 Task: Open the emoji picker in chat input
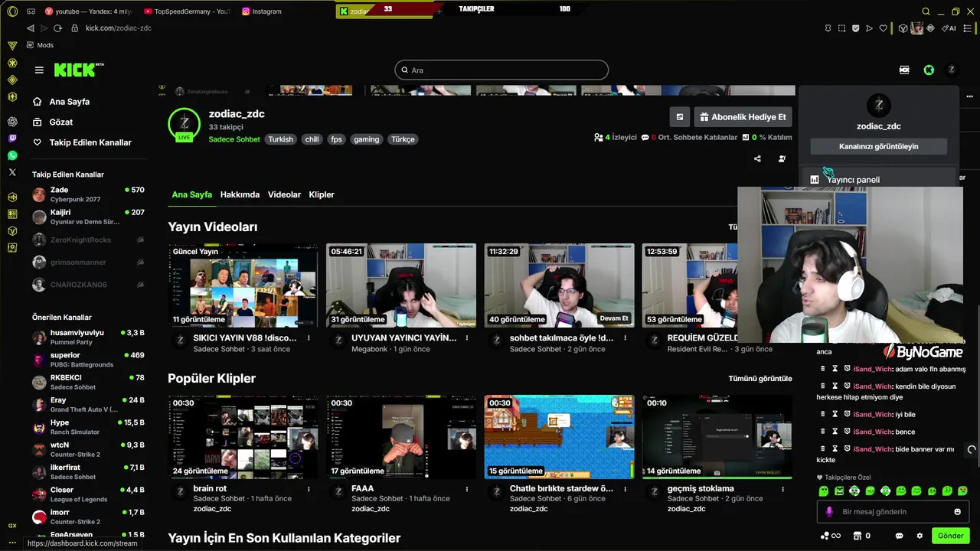[x=957, y=512]
